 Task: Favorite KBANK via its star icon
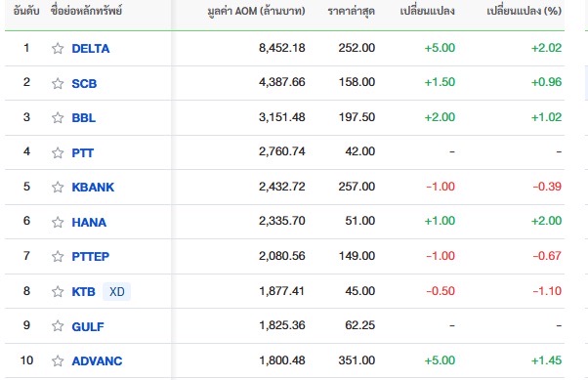click(x=58, y=187)
